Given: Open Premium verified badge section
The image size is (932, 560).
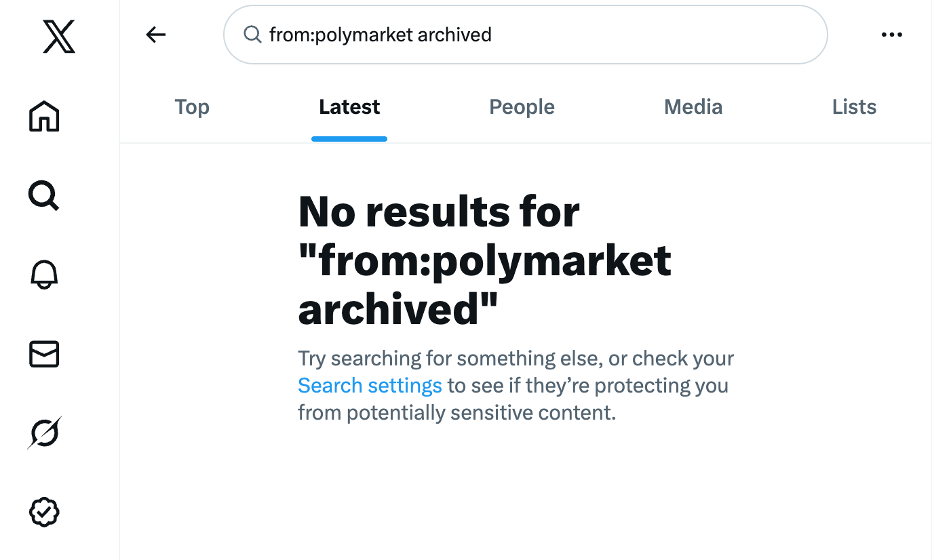Looking at the screenshot, I should (43, 512).
